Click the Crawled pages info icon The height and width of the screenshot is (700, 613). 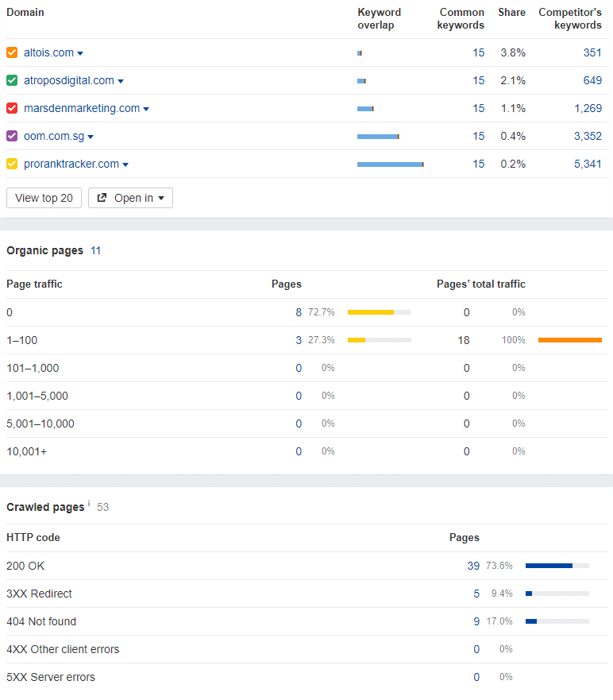tap(89, 504)
